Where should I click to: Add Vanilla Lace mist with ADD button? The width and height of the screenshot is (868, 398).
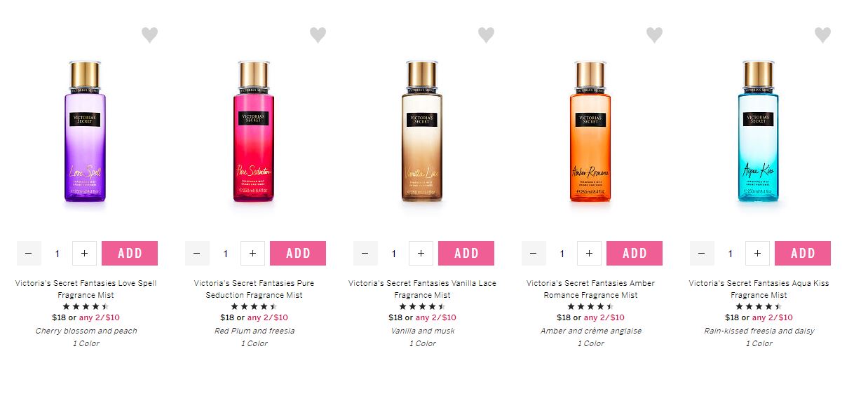pyautogui.click(x=466, y=253)
